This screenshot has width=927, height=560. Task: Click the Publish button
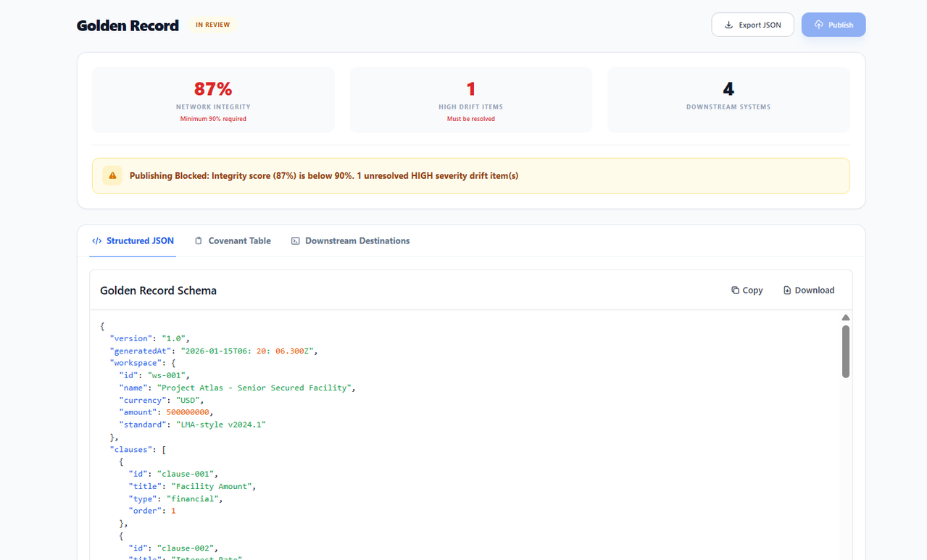pos(834,25)
